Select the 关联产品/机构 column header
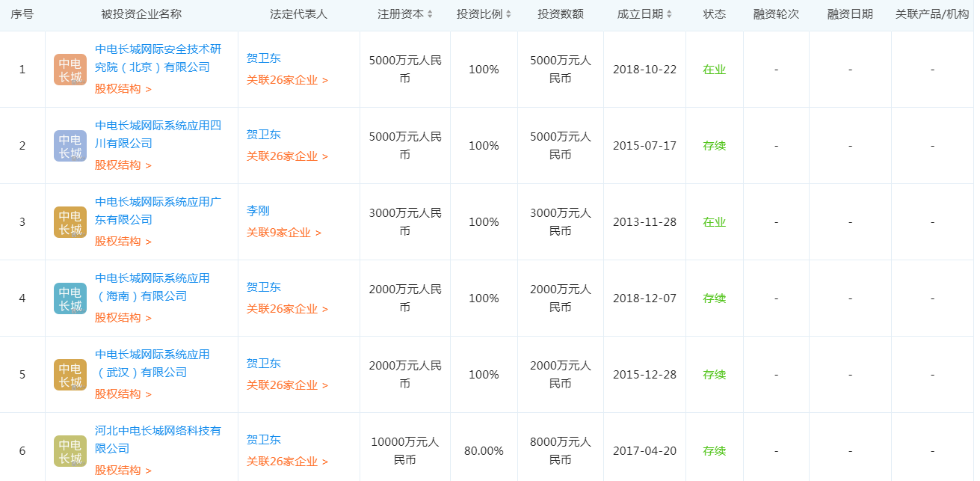The height and width of the screenshot is (481, 980). (932, 14)
